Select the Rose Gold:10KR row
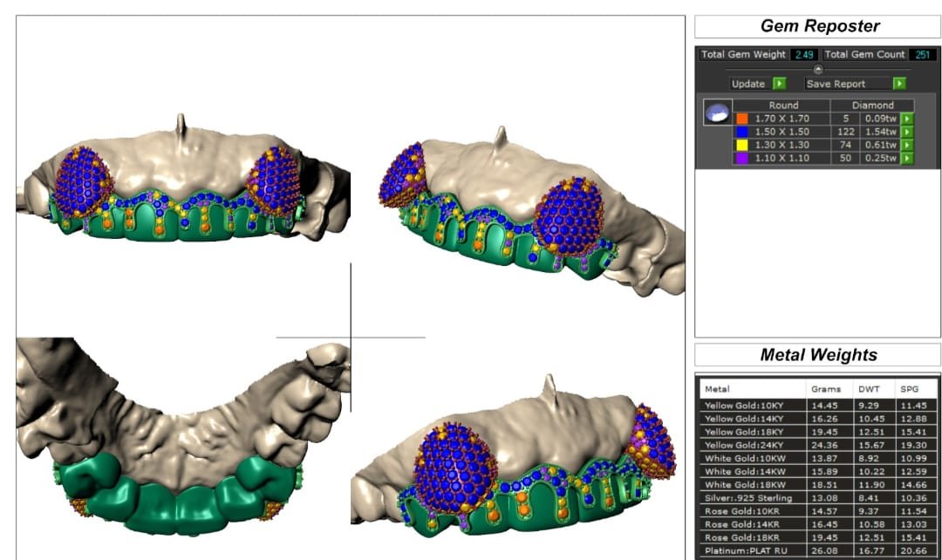Screen dimensions: 942x560 point(818,511)
